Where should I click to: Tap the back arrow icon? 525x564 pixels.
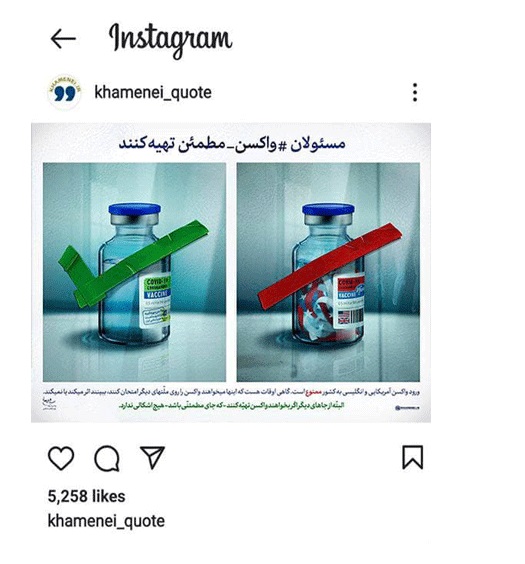coord(63,39)
